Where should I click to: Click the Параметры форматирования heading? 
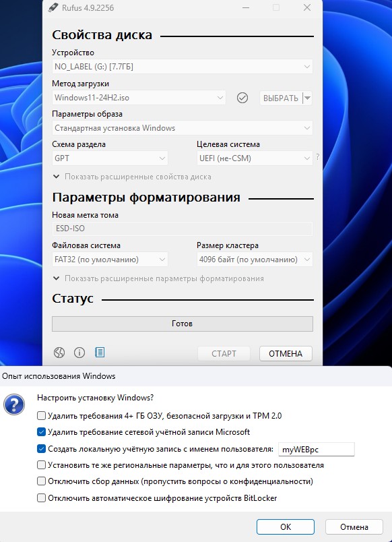tap(146, 198)
